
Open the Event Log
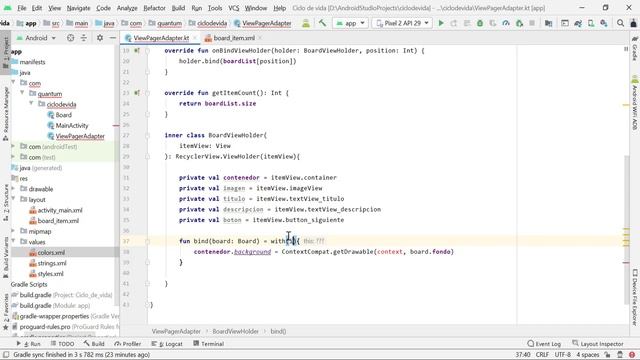click(544, 344)
